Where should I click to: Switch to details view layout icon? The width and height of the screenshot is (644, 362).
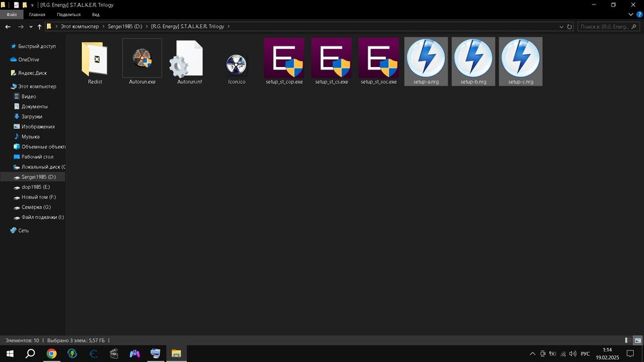[x=627, y=340]
